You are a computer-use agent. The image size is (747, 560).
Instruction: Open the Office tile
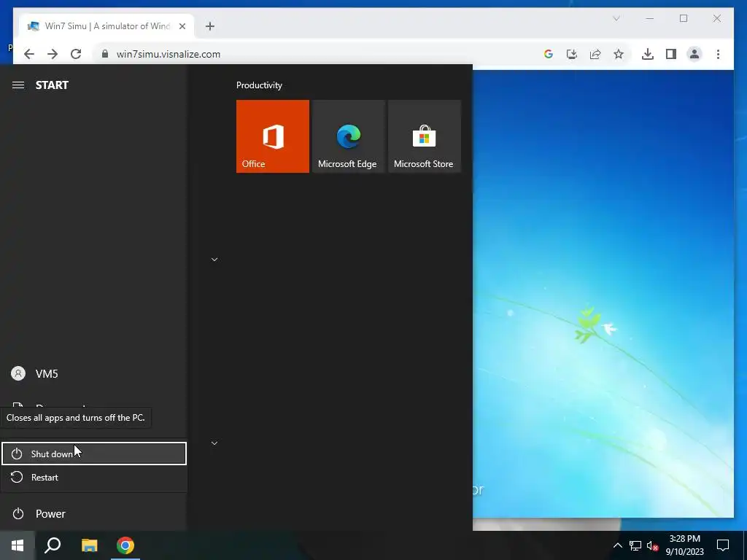(273, 136)
